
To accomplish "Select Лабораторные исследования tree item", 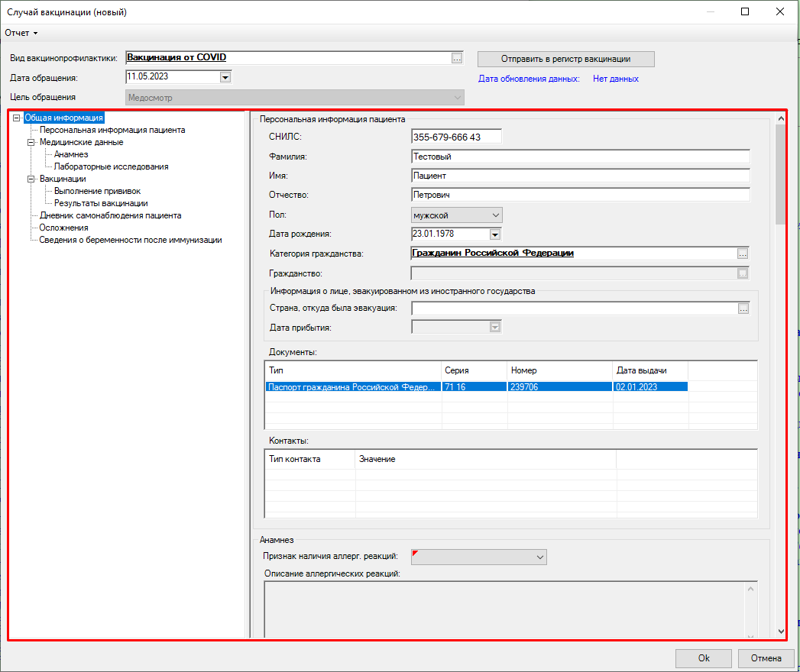I will (112, 166).
